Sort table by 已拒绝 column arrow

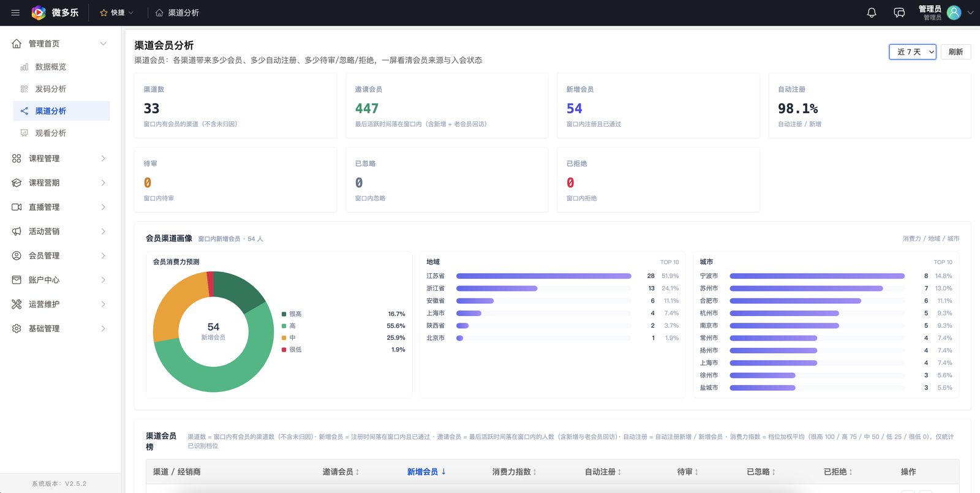pyautogui.click(x=851, y=472)
